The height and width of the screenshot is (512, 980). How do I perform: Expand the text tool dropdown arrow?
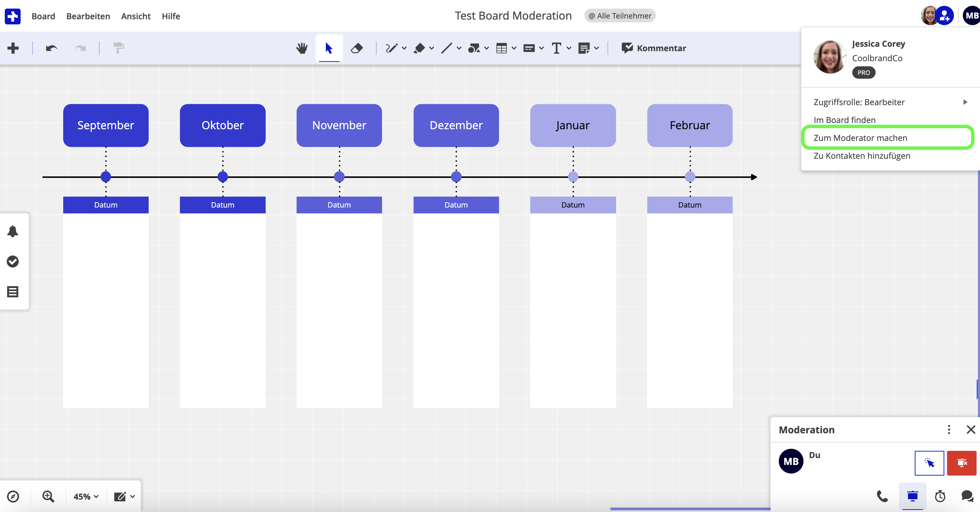pyautogui.click(x=569, y=48)
